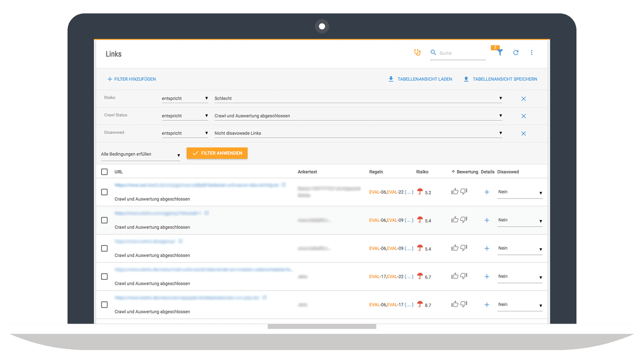This screenshot has height=363, width=644.
Task: Open 'Nicht disavowede Links' dropdown
Action: coord(358,133)
